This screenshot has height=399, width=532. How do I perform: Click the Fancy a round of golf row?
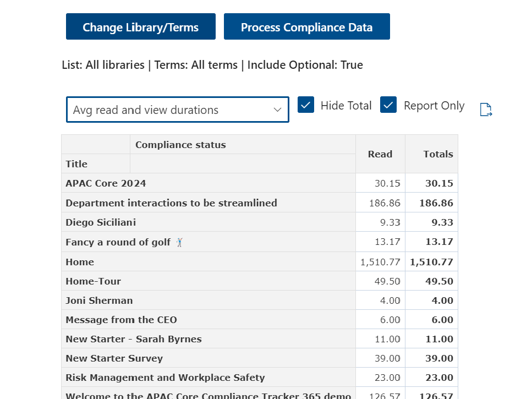(x=118, y=242)
